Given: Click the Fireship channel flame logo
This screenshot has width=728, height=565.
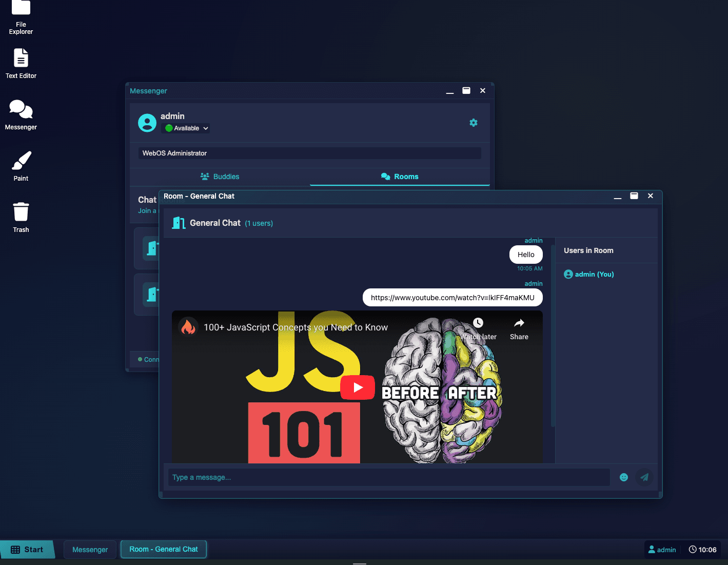Looking at the screenshot, I should tap(188, 327).
